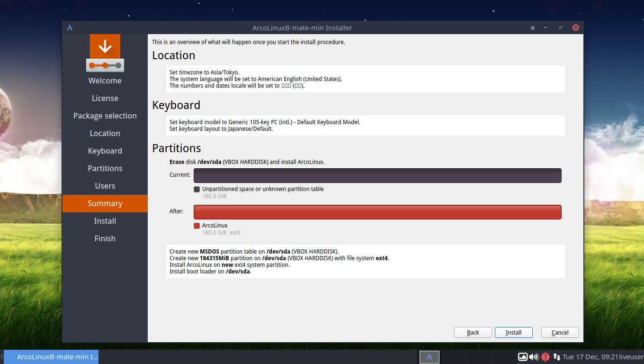
Task: Select the Location step in the sidebar
Action: click(x=105, y=133)
